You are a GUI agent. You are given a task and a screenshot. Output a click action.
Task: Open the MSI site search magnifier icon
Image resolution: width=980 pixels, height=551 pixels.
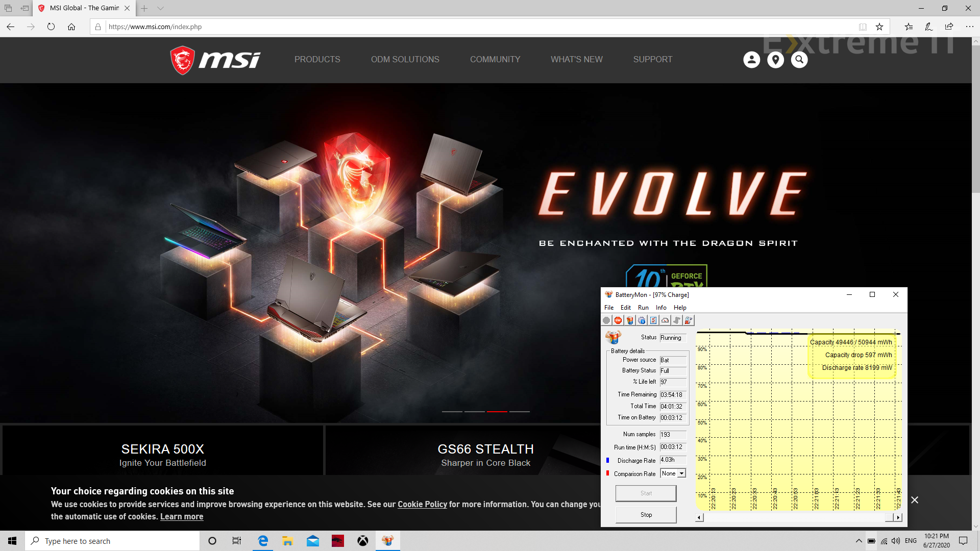[799, 60]
